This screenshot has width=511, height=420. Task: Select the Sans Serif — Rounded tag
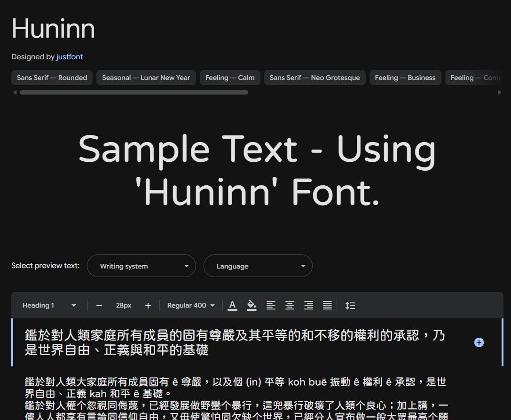pos(52,78)
